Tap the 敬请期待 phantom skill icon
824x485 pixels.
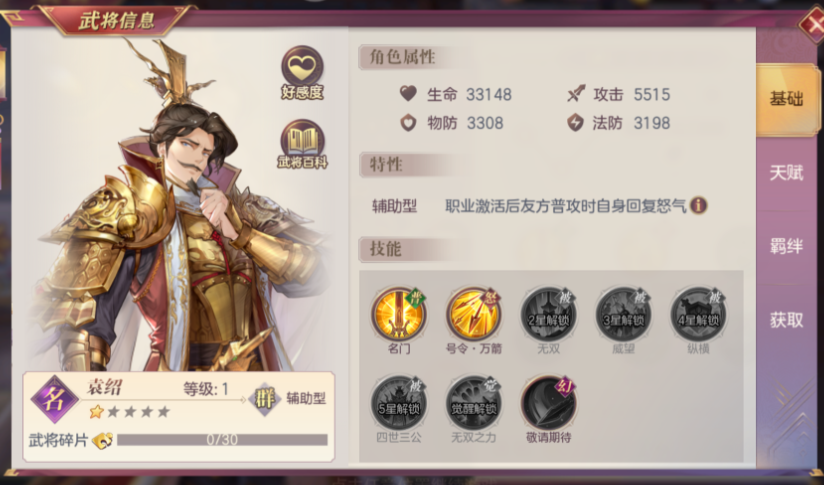(549, 403)
